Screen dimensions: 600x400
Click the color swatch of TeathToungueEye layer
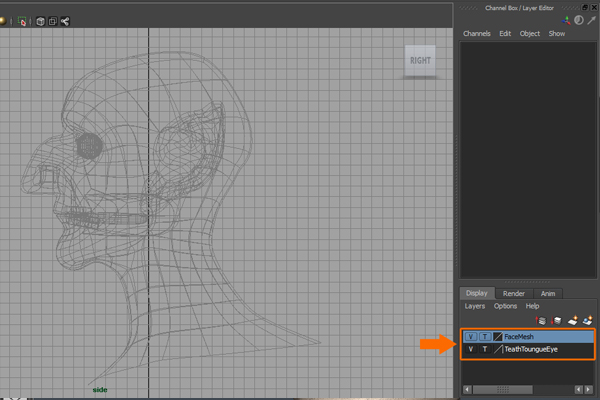click(x=497, y=349)
